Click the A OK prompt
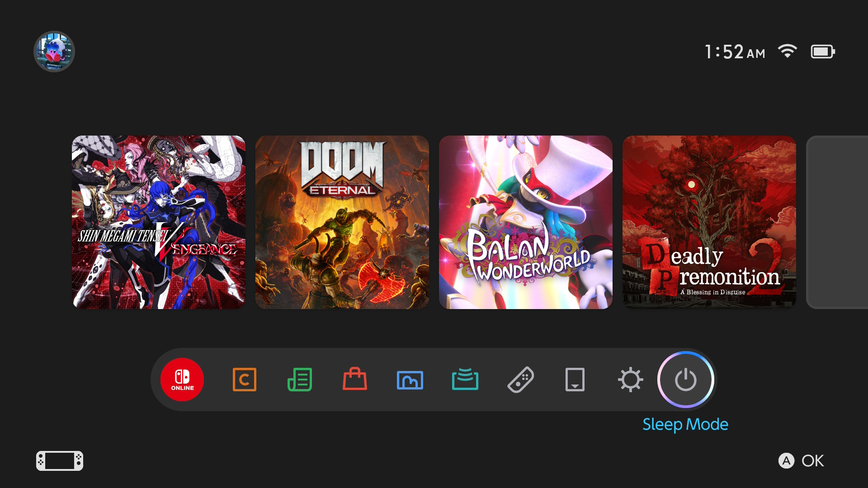The width and height of the screenshot is (868, 488). pyautogui.click(x=801, y=461)
